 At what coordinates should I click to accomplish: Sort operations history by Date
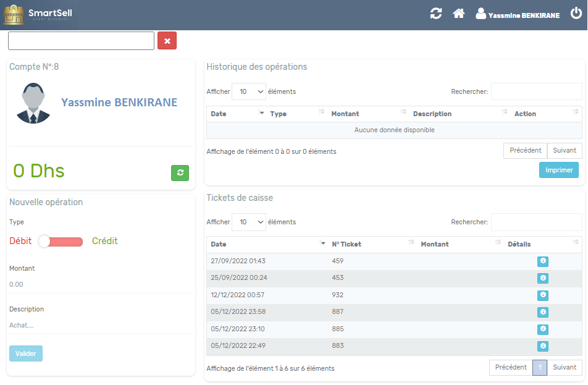(x=236, y=114)
